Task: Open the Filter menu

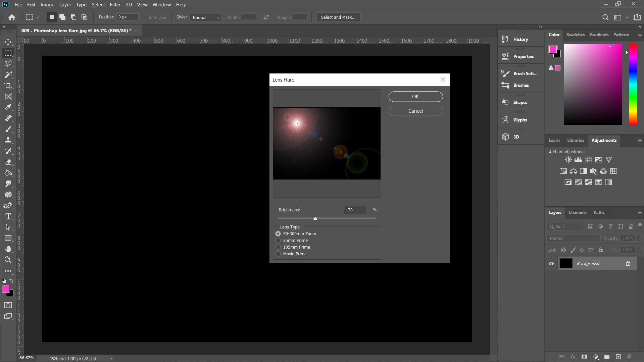Action: tap(115, 4)
